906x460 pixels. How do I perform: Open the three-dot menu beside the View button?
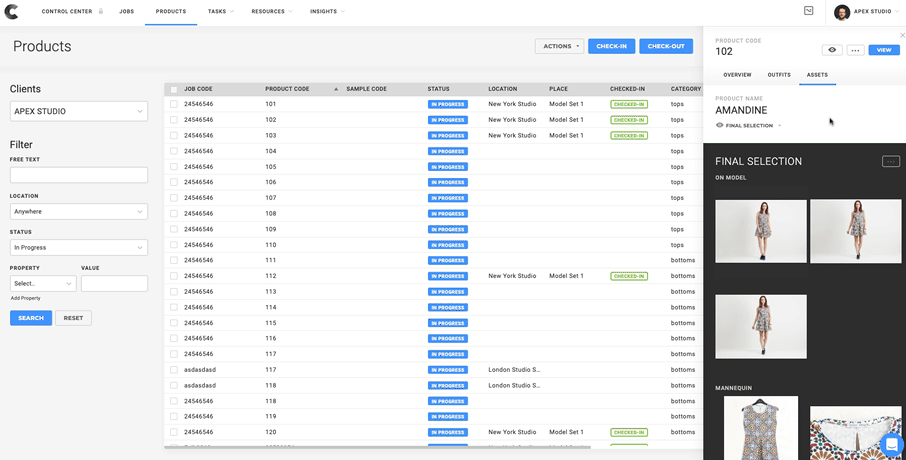point(855,50)
